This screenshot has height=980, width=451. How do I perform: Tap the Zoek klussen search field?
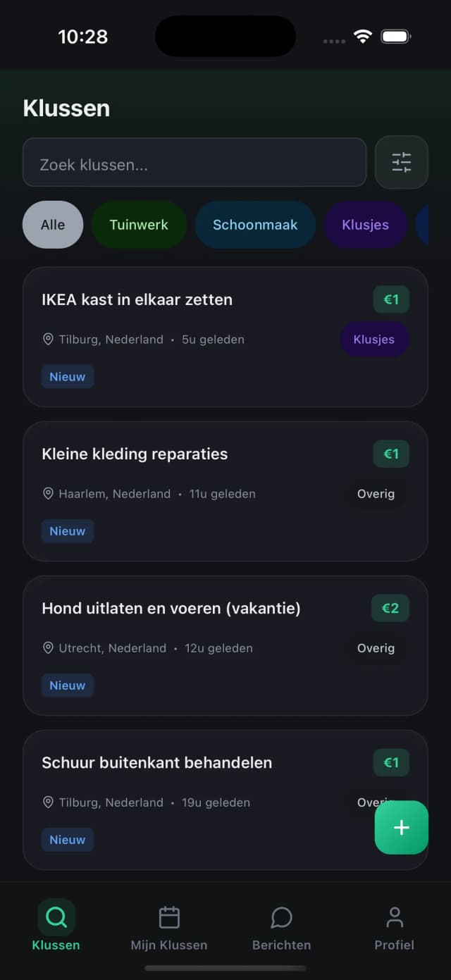[194, 162]
